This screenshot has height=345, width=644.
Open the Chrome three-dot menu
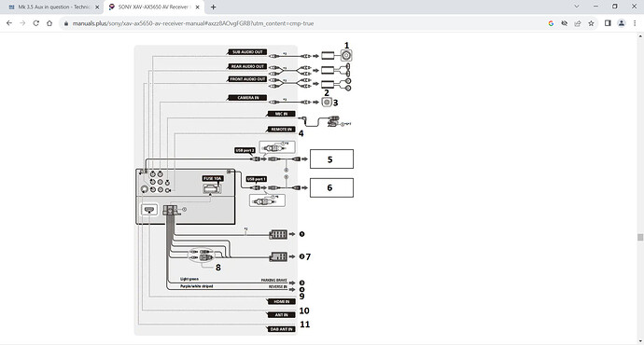(635, 23)
